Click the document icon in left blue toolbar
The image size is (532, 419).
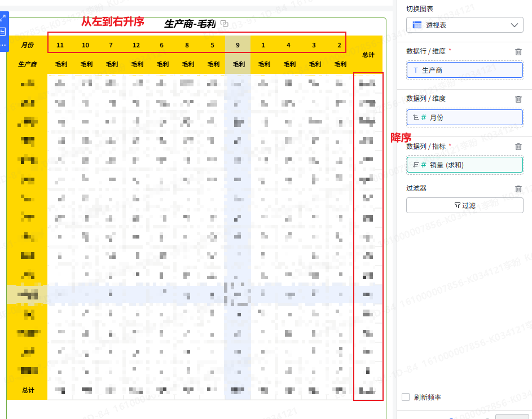coord(3,32)
